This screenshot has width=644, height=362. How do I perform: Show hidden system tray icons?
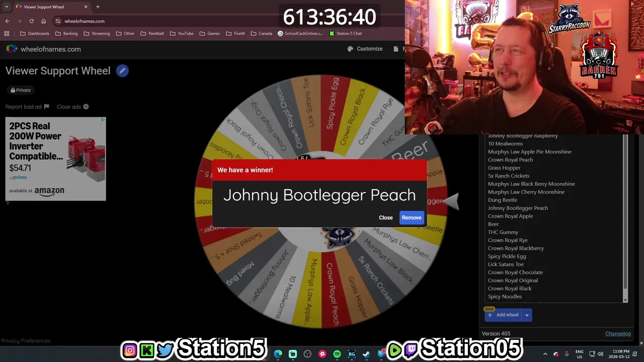click(545, 354)
